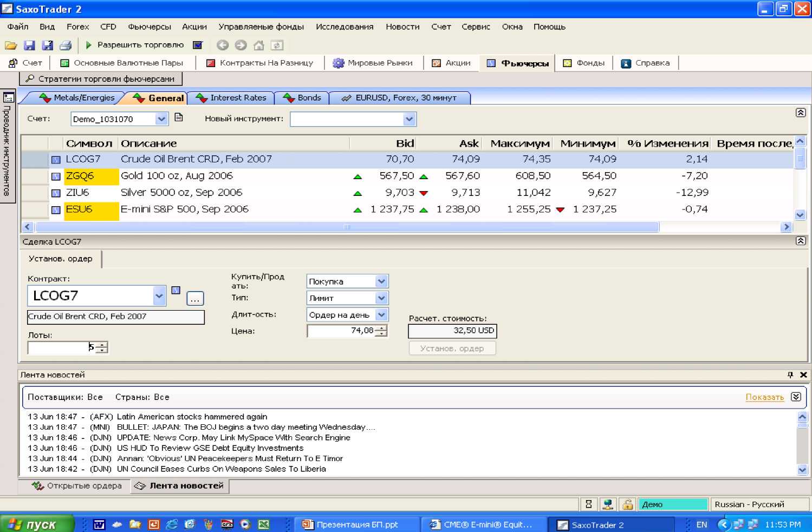Open Excel from the quick launch bar
Image resolution: width=812 pixels, height=532 pixels.
tap(263, 524)
